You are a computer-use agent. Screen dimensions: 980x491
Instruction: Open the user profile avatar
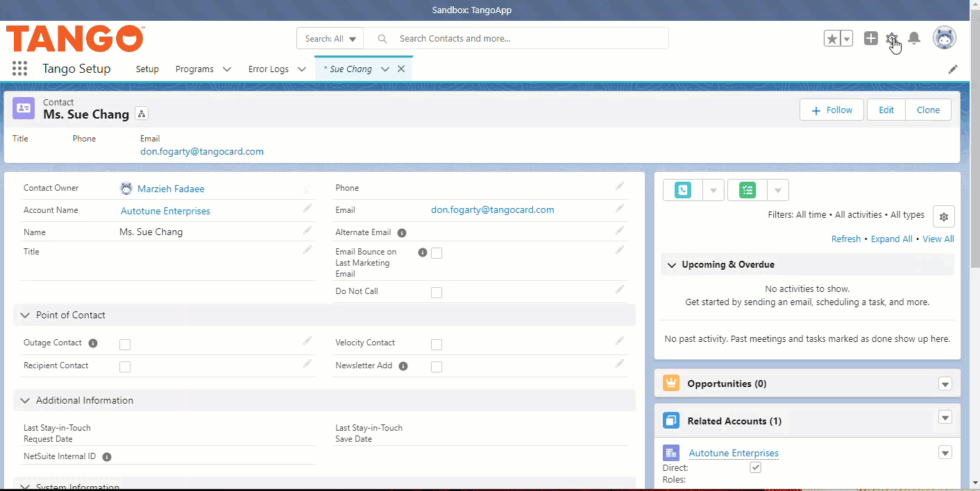[x=944, y=38]
